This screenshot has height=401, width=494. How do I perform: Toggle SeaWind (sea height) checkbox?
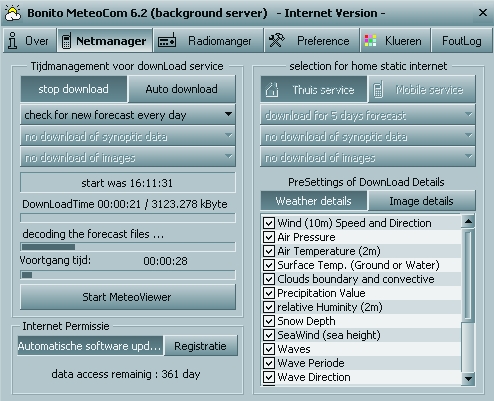point(269,335)
